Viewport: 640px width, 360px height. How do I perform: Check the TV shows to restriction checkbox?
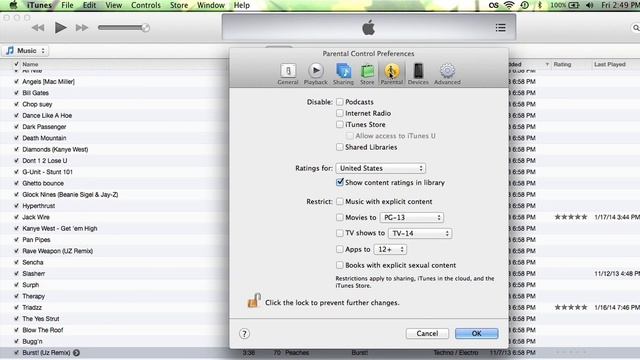point(339,233)
